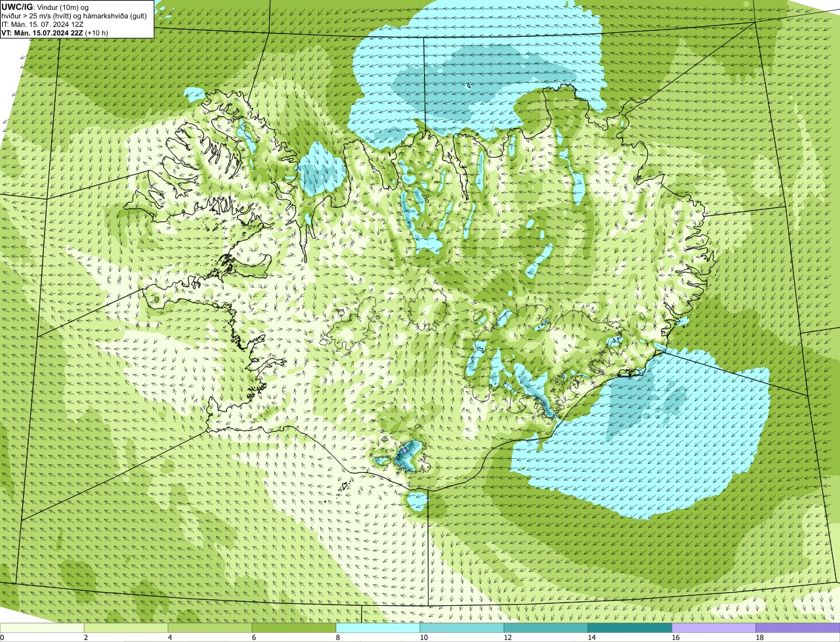Image resolution: width=840 pixels, height=642 pixels.
Task: Select the medium green 4–6 m/s scale swatch
Action: 210,628
